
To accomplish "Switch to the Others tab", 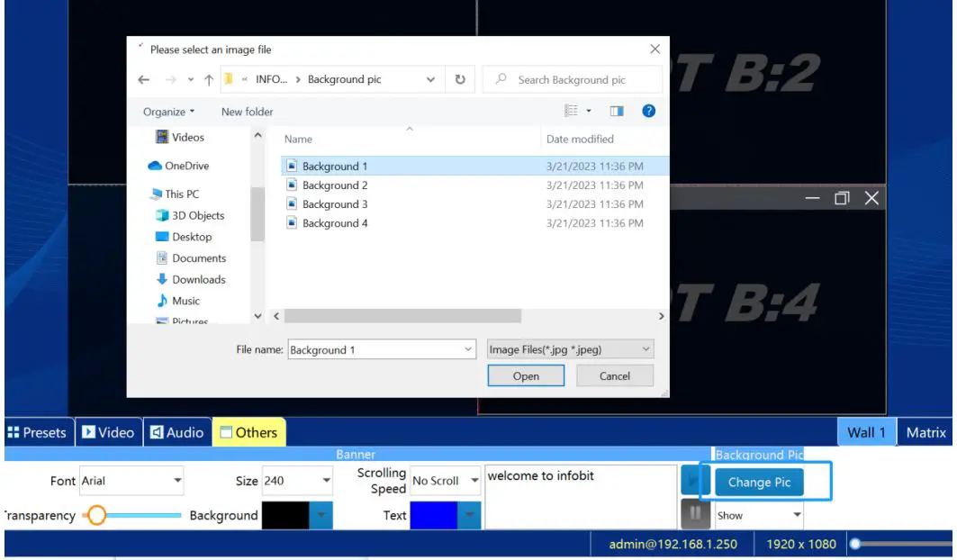I will 249,432.
